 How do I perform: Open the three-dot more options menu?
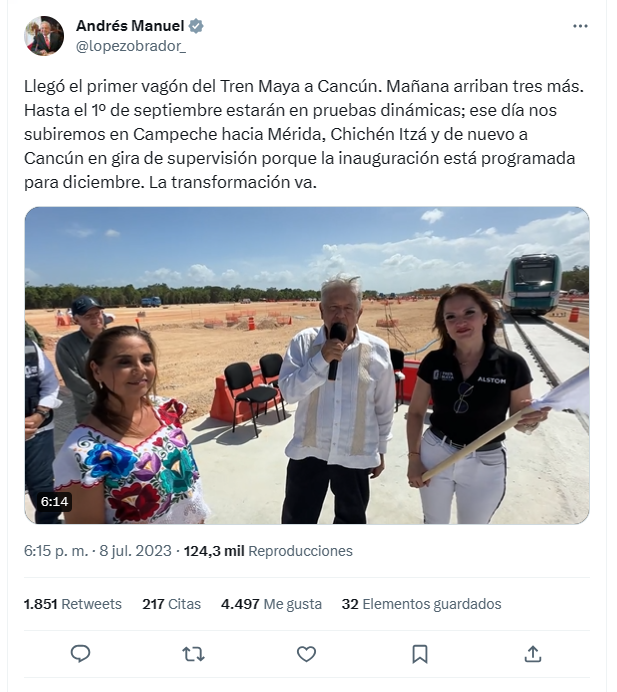click(580, 26)
